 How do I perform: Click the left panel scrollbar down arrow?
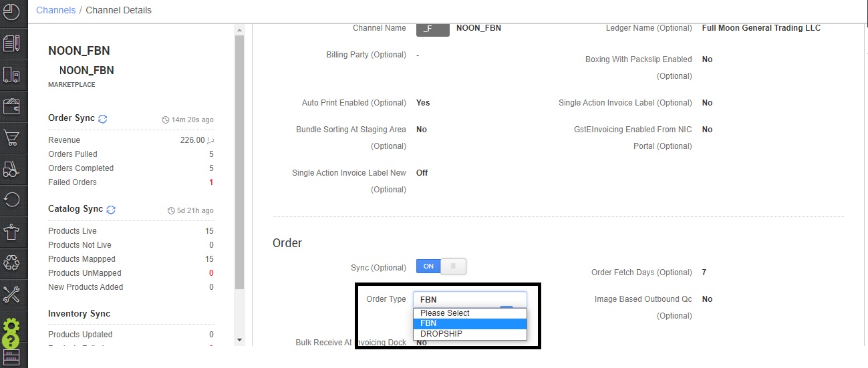pos(240,340)
